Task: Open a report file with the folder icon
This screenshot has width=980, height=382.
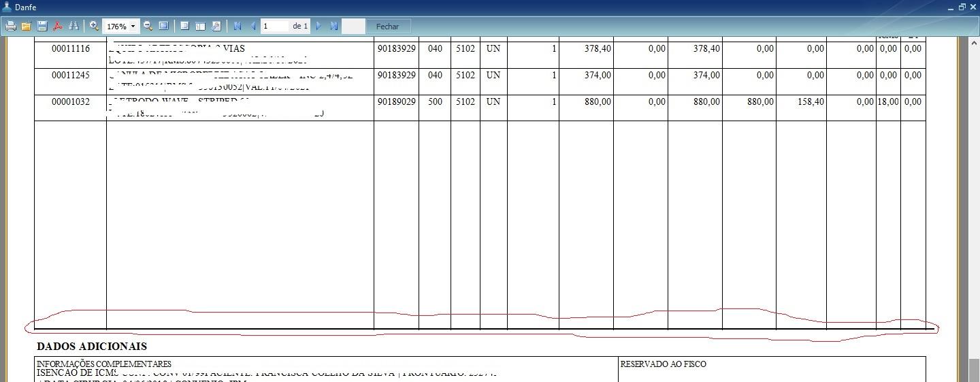Action: click(x=26, y=26)
